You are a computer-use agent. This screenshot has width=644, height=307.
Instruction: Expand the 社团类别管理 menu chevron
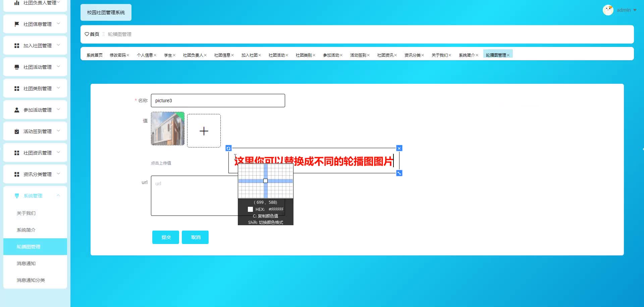pos(58,88)
